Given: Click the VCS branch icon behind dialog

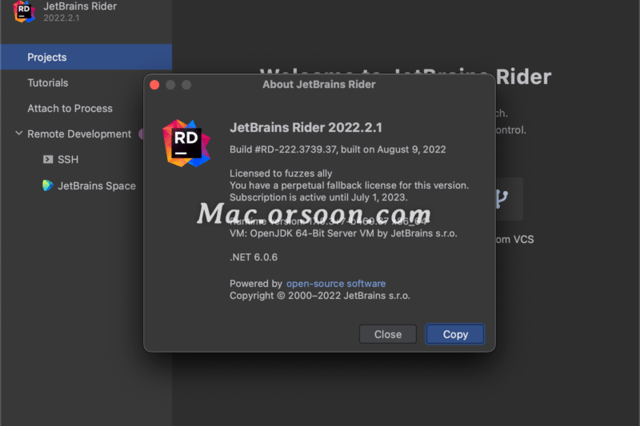Looking at the screenshot, I should 501,199.
